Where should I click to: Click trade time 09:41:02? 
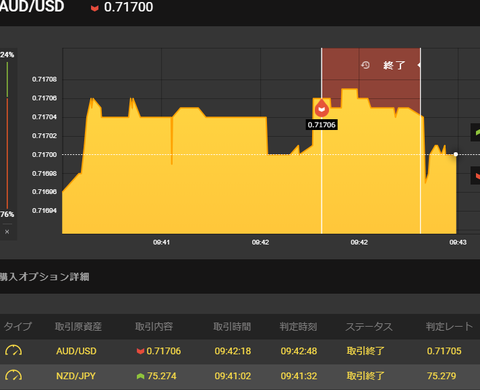[233, 376]
